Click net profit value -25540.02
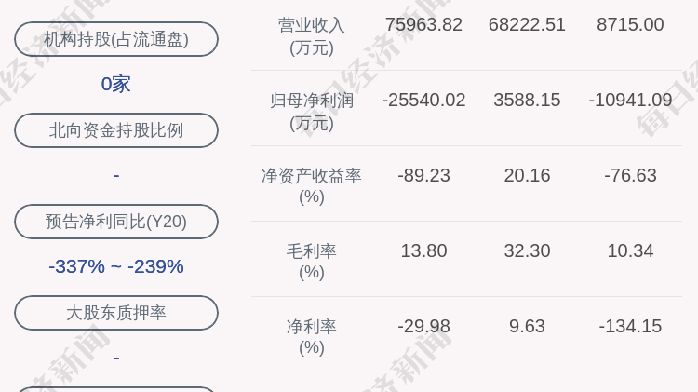 pyautogui.click(x=424, y=100)
